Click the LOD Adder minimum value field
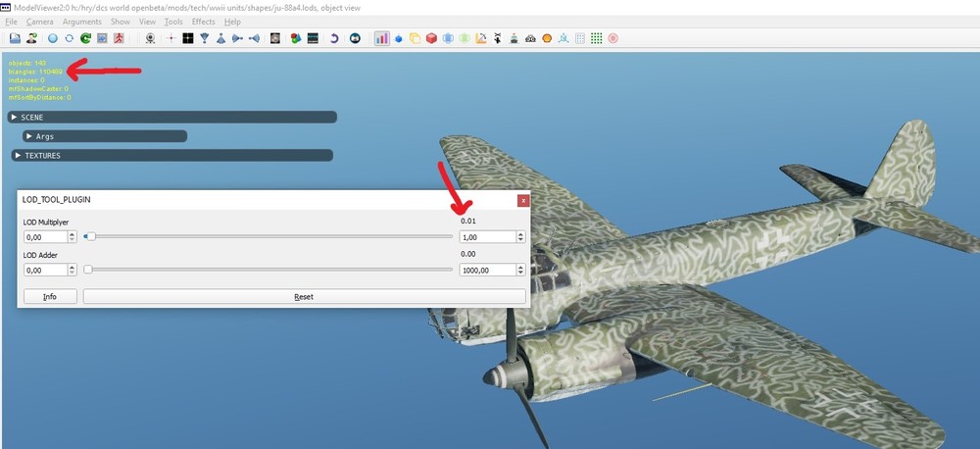This screenshot has width=980, height=449. click(45, 270)
